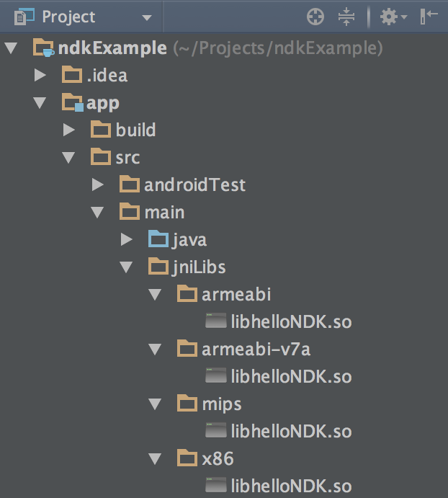Viewport: 448px width, 498px height.
Task: Expand the build folder arrow
Action: pyautogui.click(x=68, y=130)
